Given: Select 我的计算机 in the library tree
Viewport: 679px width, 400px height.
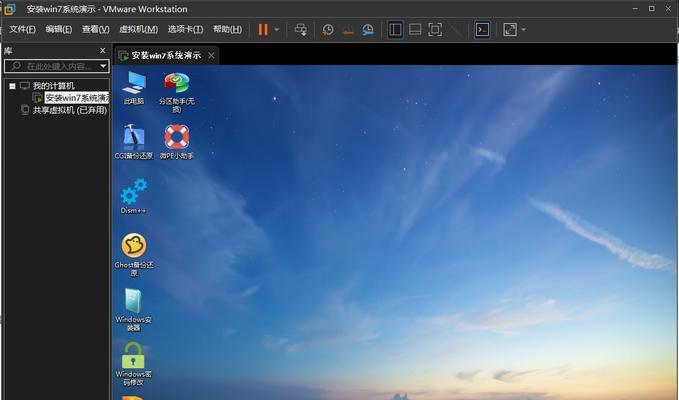Looking at the screenshot, I should point(53,86).
